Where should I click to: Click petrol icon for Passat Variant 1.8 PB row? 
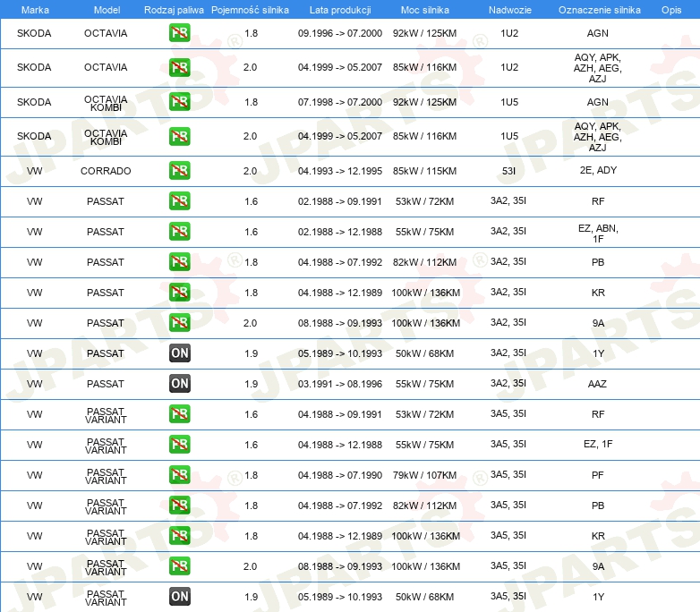point(179,505)
